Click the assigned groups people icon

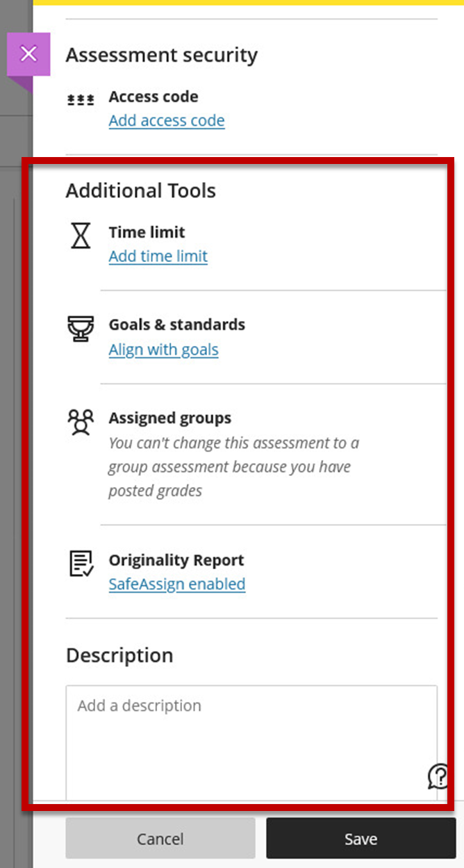(x=81, y=422)
